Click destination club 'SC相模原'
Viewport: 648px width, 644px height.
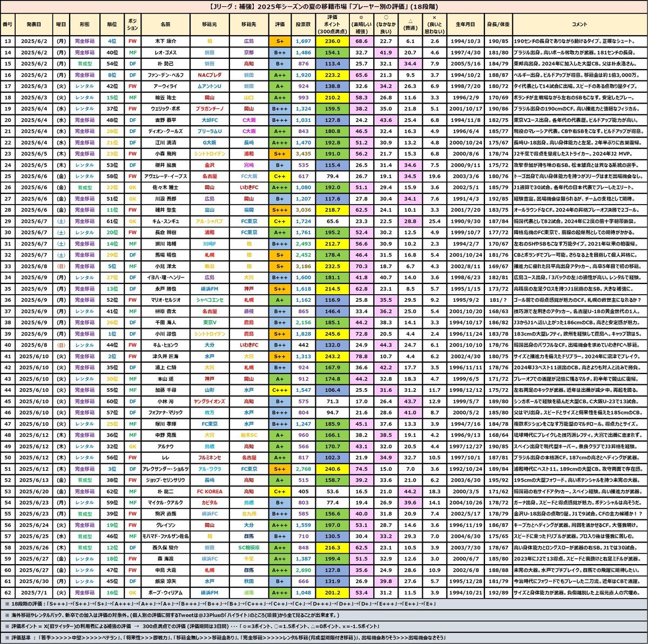click(x=249, y=548)
